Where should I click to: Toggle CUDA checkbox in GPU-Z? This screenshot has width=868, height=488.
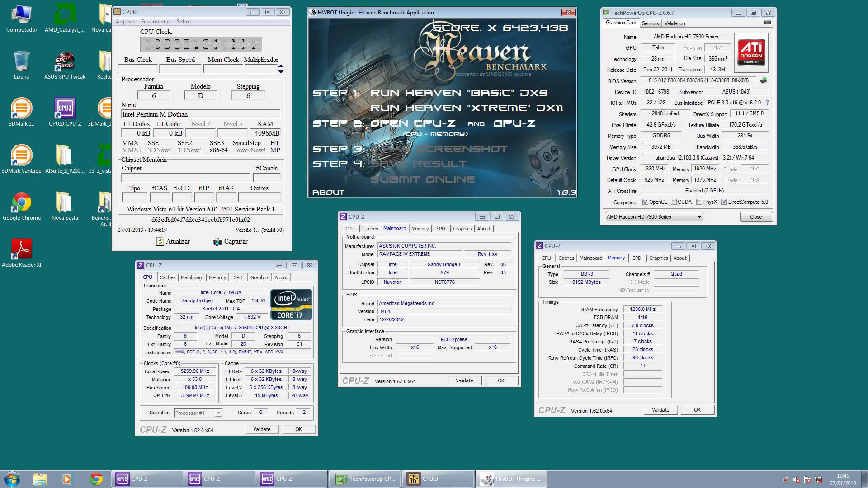(674, 202)
